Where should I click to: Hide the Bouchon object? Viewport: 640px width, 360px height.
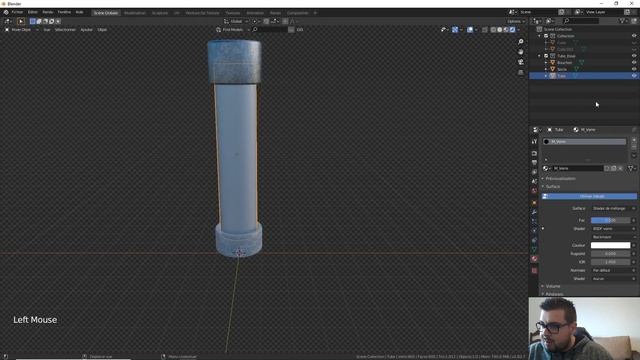click(634, 63)
